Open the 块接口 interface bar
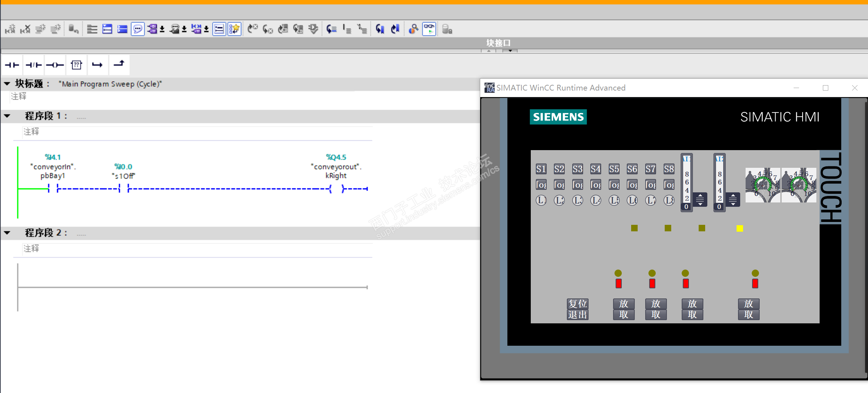Image resolution: width=868 pixels, height=393 pixels. click(x=498, y=43)
